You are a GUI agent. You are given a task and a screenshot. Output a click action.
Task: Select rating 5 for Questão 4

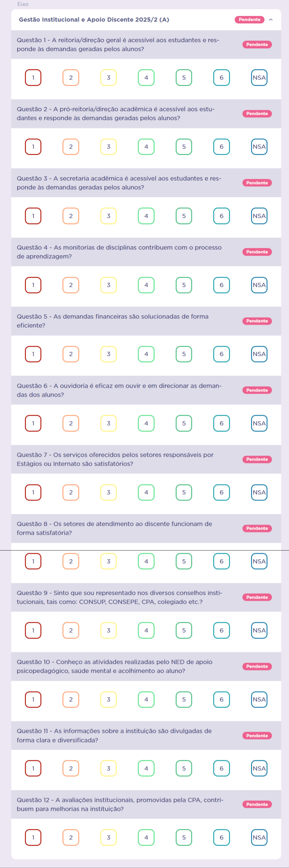click(184, 285)
